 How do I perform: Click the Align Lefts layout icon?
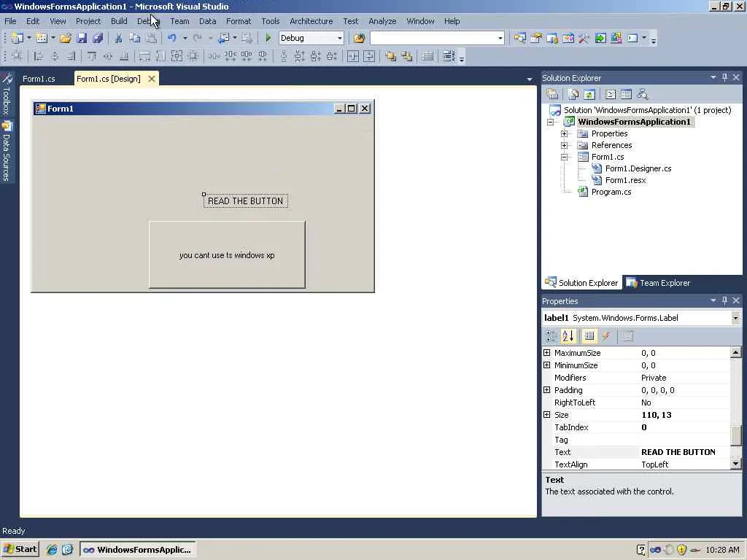(38, 57)
